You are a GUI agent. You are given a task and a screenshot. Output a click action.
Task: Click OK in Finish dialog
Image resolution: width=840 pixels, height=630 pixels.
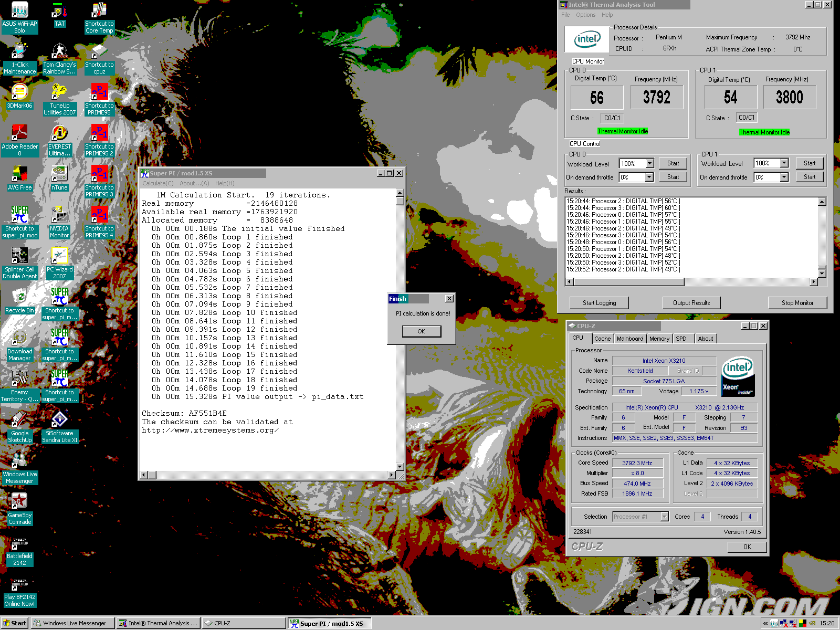421,331
